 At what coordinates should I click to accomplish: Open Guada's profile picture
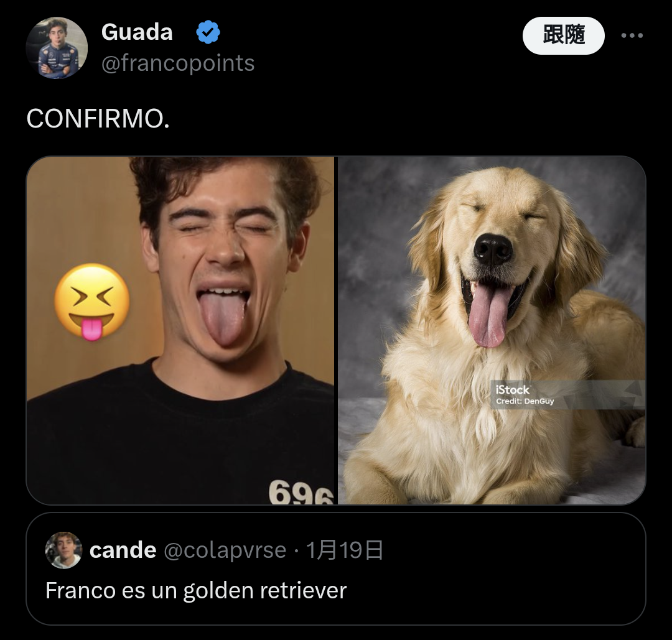(x=57, y=47)
